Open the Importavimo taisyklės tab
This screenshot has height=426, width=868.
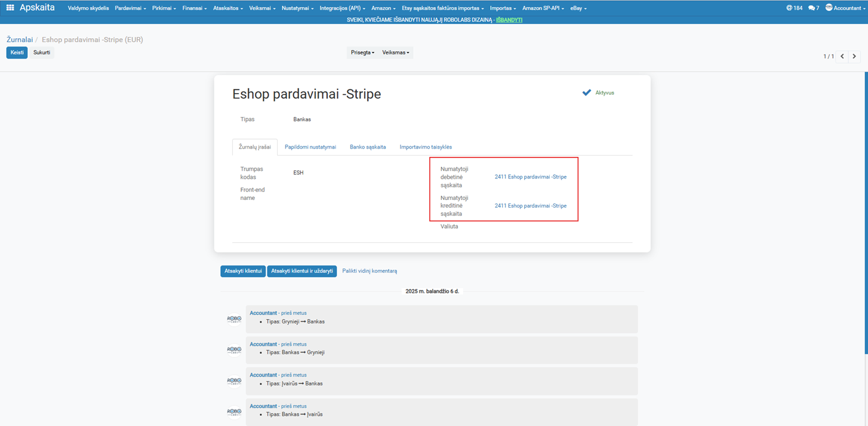pos(426,147)
